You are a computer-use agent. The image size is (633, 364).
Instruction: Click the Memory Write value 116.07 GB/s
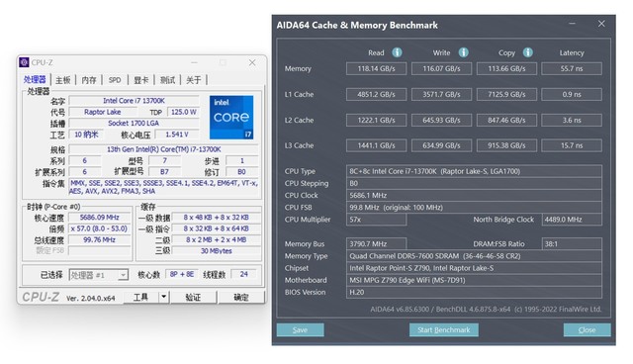click(441, 68)
